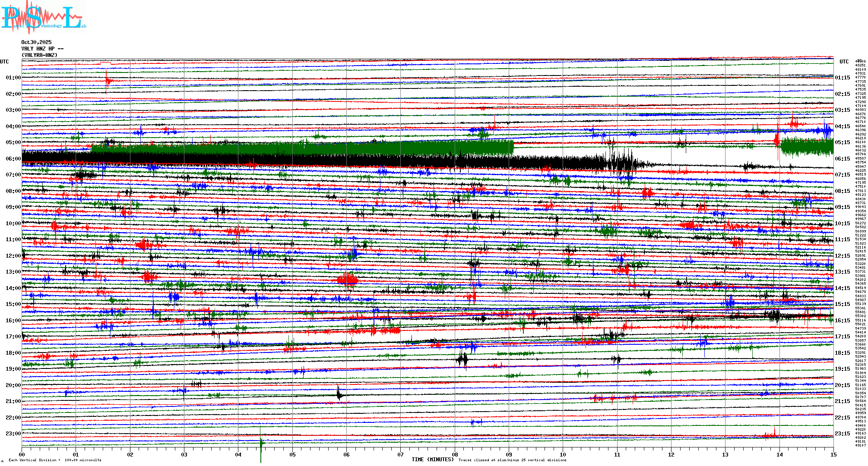The width and height of the screenshot is (868, 466).
Task: Select the 06:00 UTC hour label on left
Action: [13, 159]
